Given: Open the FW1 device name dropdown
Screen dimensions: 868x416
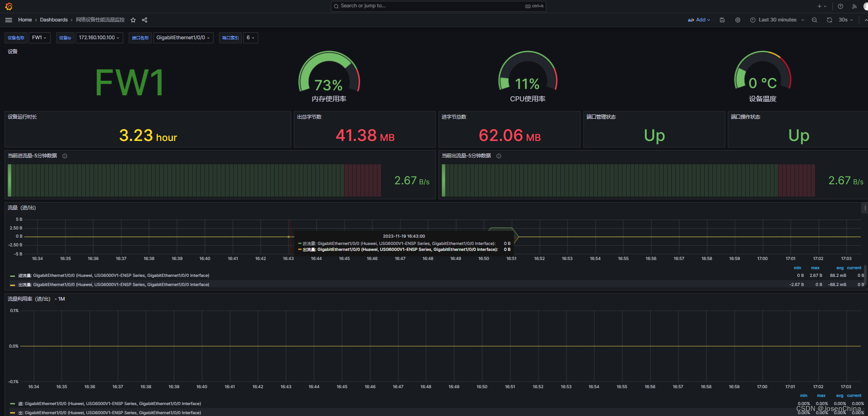Looking at the screenshot, I should tap(39, 38).
